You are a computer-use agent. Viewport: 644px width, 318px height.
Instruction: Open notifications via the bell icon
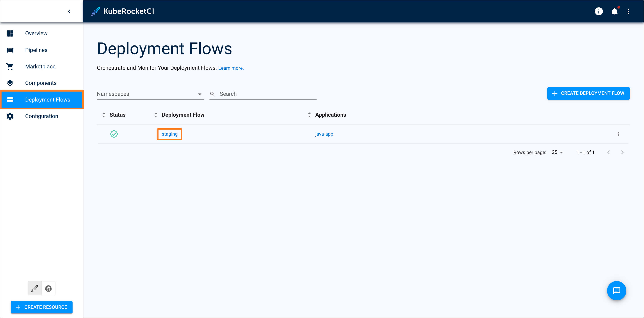tap(615, 11)
